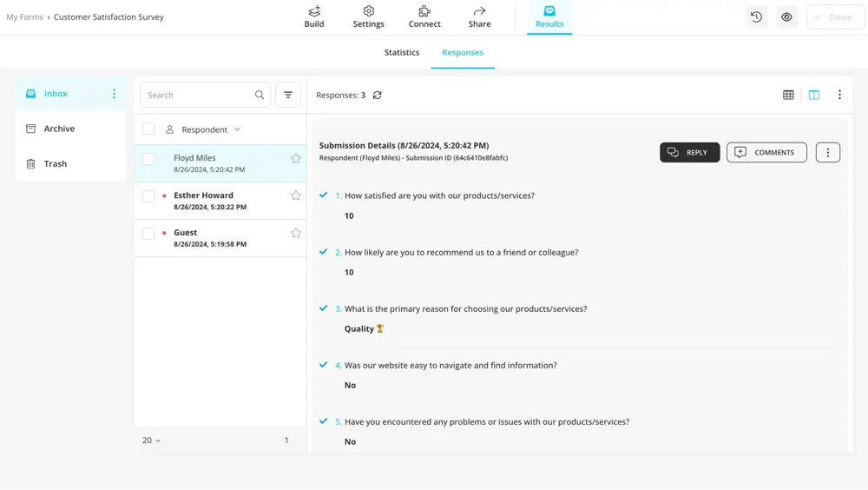Open the 20 per page dropdown
This screenshot has height=490, width=868.
tap(151, 440)
